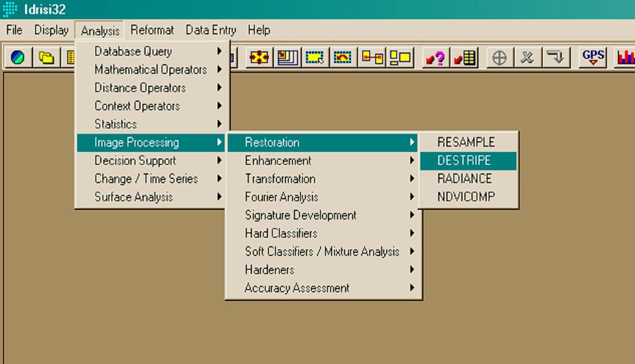Expand the Accuracy Assessment submenu
The height and width of the screenshot is (364, 635).
[x=322, y=288]
